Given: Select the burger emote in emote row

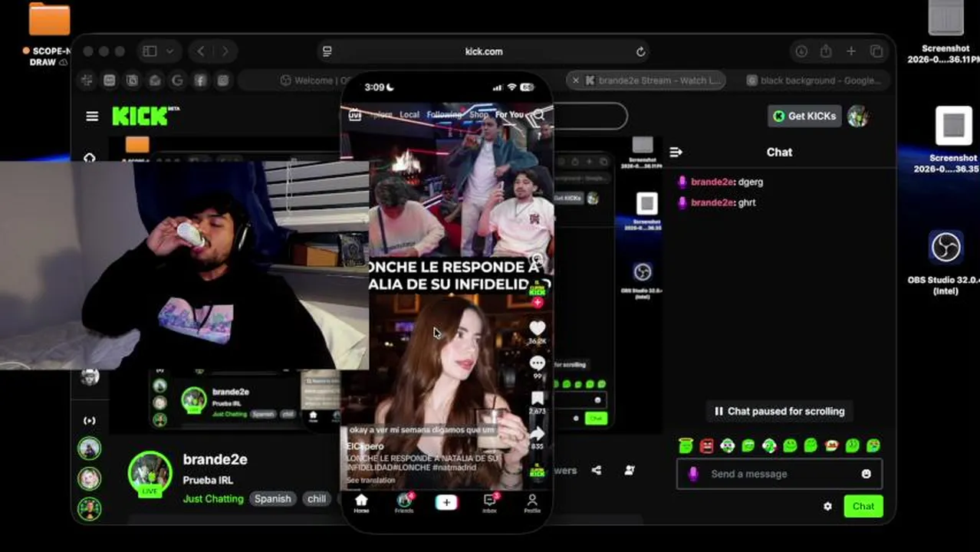Looking at the screenshot, I should pyautogui.click(x=831, y=445).
